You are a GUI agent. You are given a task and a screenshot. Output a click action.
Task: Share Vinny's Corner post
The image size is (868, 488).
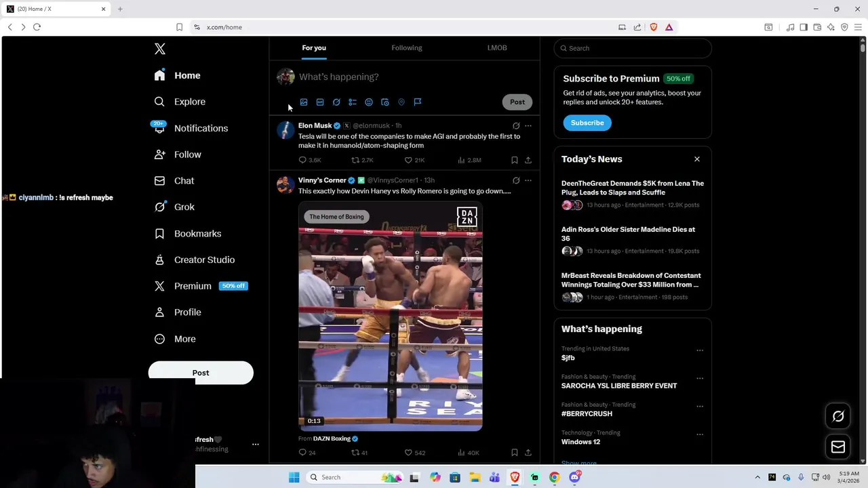click(x=528, y=453)
